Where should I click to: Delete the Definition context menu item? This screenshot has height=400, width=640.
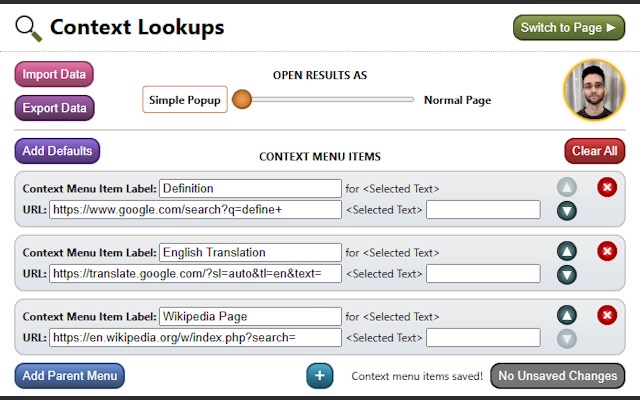[x=607, y=187]
